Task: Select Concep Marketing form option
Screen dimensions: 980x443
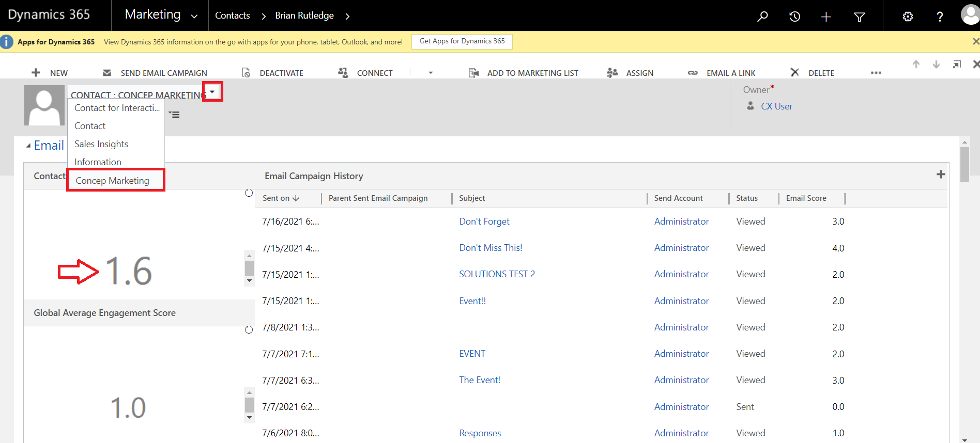Action: coord(112,181)
